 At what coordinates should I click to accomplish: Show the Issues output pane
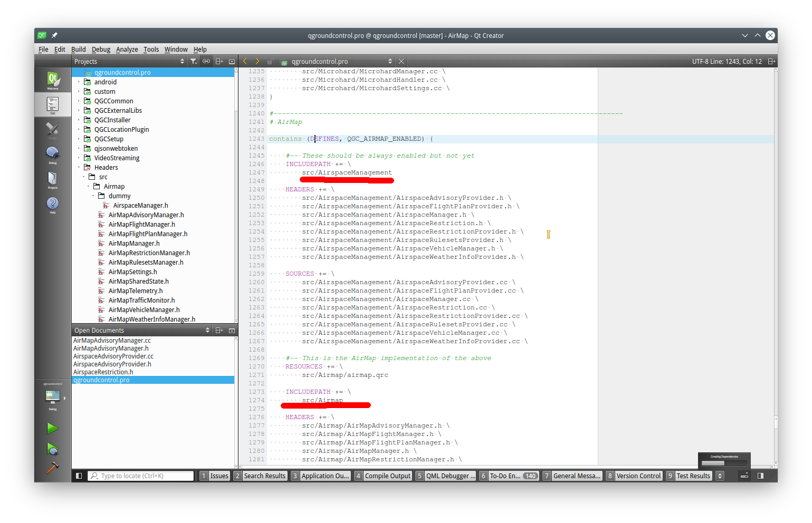point(215,476)
